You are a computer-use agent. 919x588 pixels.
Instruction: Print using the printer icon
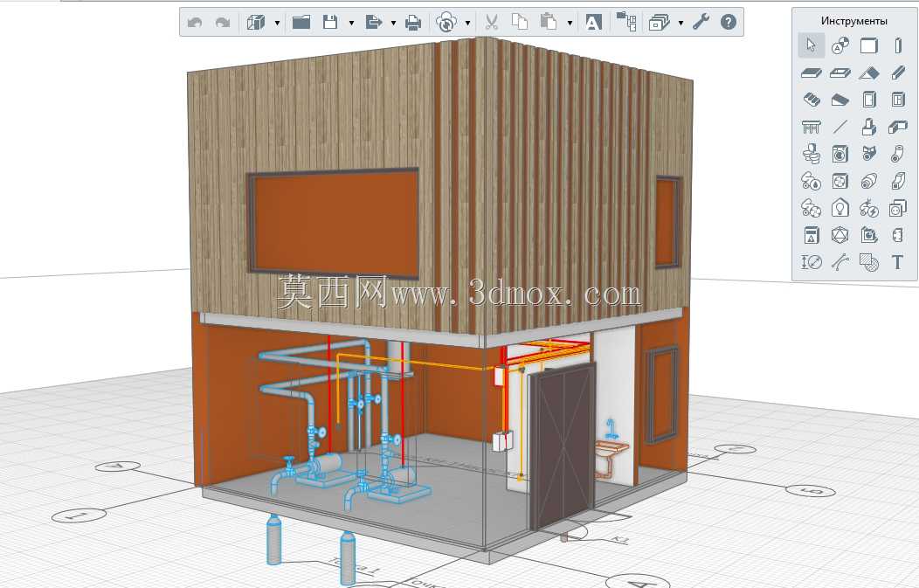point(413,23)
